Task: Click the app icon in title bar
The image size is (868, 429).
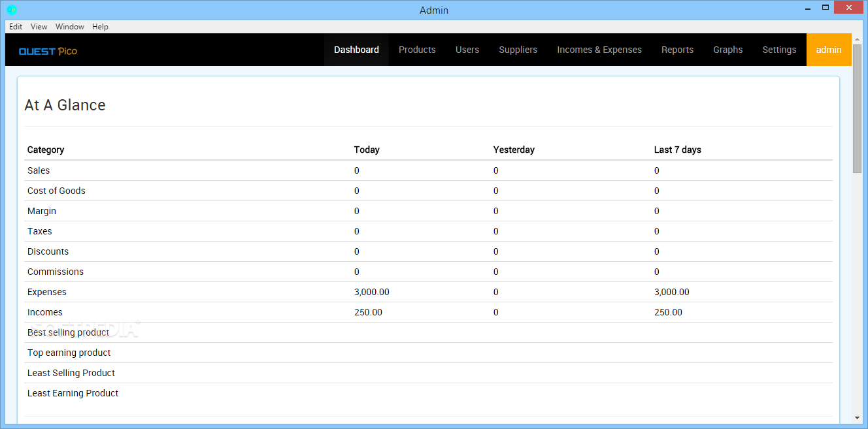Action: 12,9
